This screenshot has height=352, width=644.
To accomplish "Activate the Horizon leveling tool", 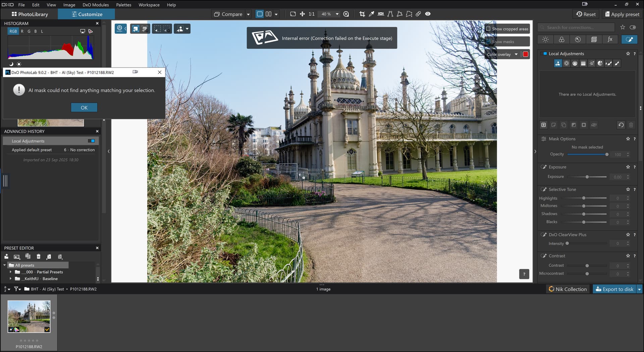I will pos(381,14).
